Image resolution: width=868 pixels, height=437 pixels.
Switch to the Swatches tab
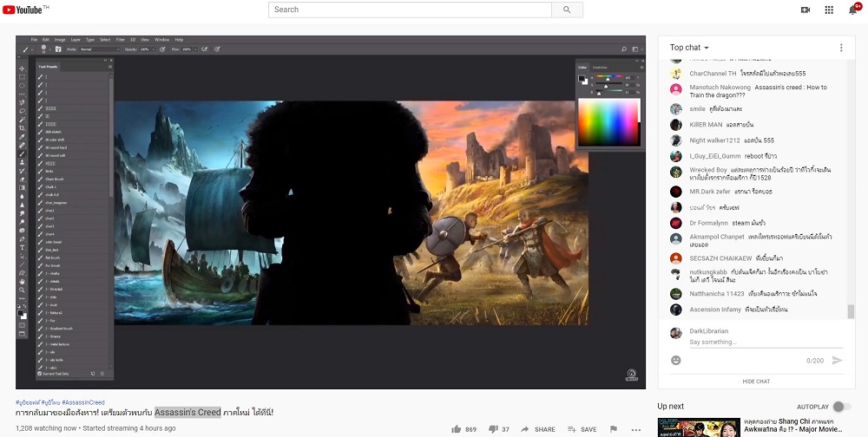click(600, 68)
